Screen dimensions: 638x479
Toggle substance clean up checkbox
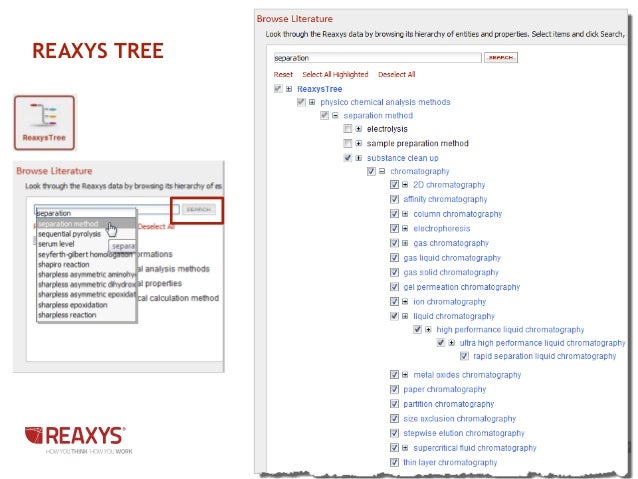[x=347, y=158]
